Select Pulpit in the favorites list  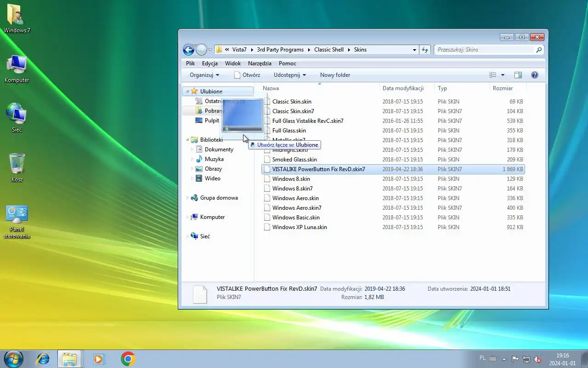(212, 121)
